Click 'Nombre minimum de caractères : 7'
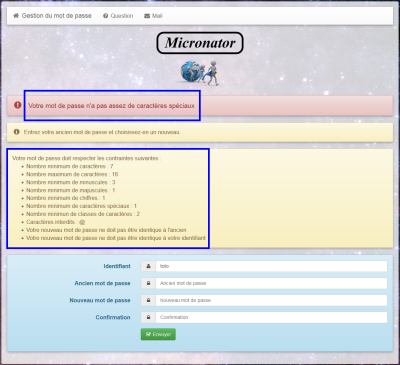The width and height of the screenshot is (400, 365). point(70,166)
